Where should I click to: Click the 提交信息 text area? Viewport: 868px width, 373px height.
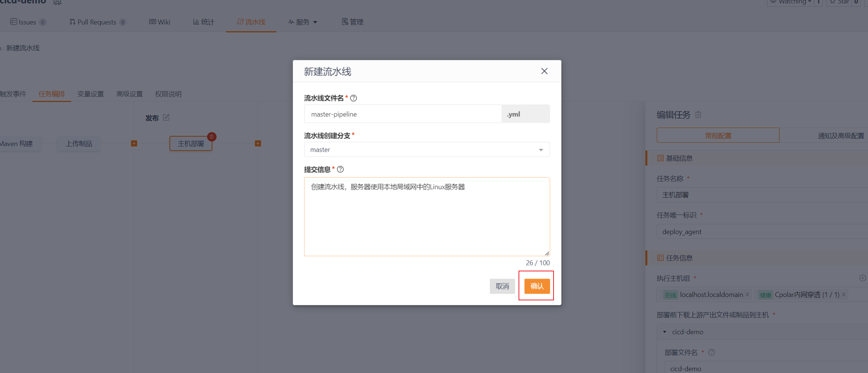click(x=427, y=217)
